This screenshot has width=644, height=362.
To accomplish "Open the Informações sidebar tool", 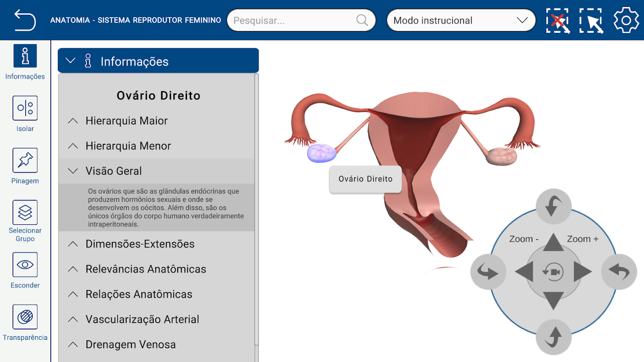I will 25,62.
